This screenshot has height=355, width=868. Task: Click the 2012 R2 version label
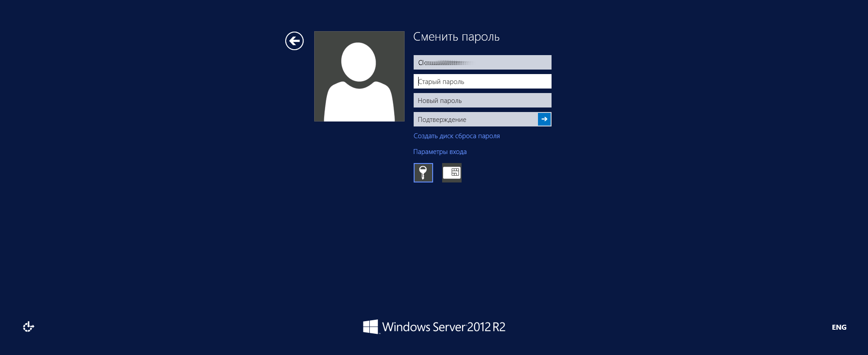click(486, 327)
